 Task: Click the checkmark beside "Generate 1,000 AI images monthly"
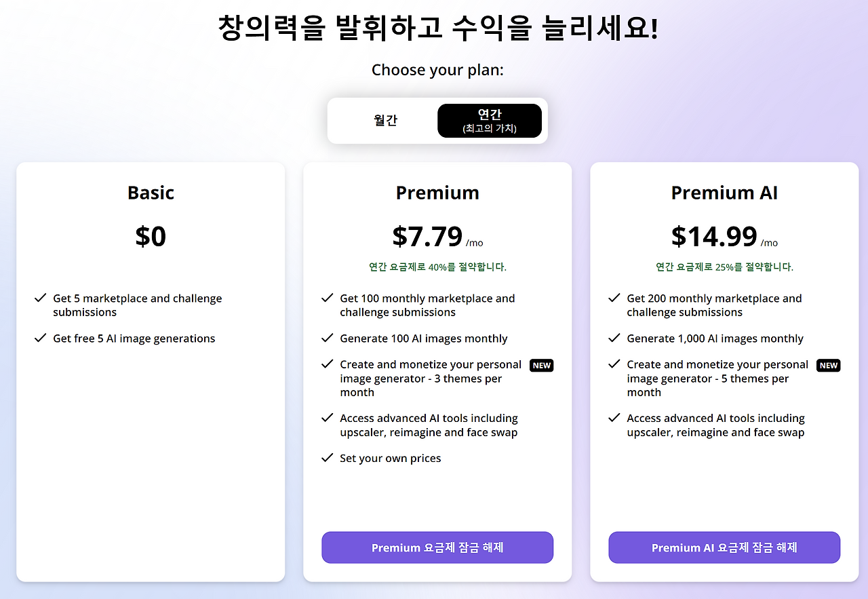[614, 338]
